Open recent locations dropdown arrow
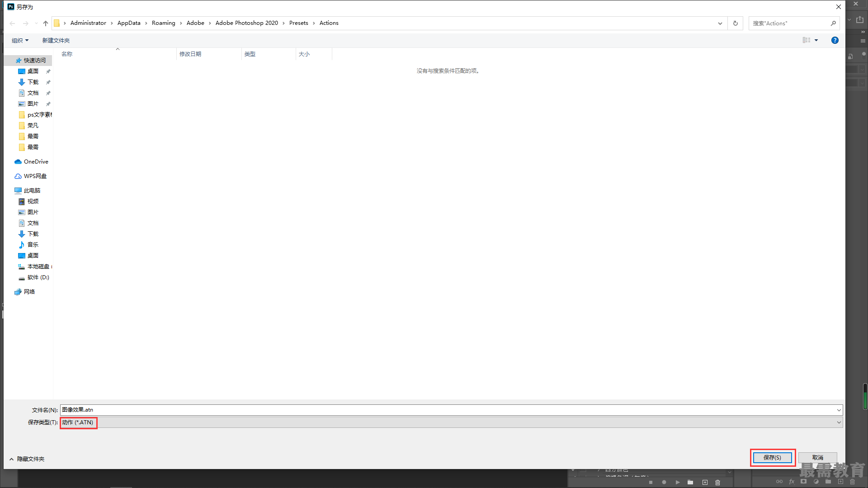868x488 pixels. pyautogui.click(x=36, y=23)
